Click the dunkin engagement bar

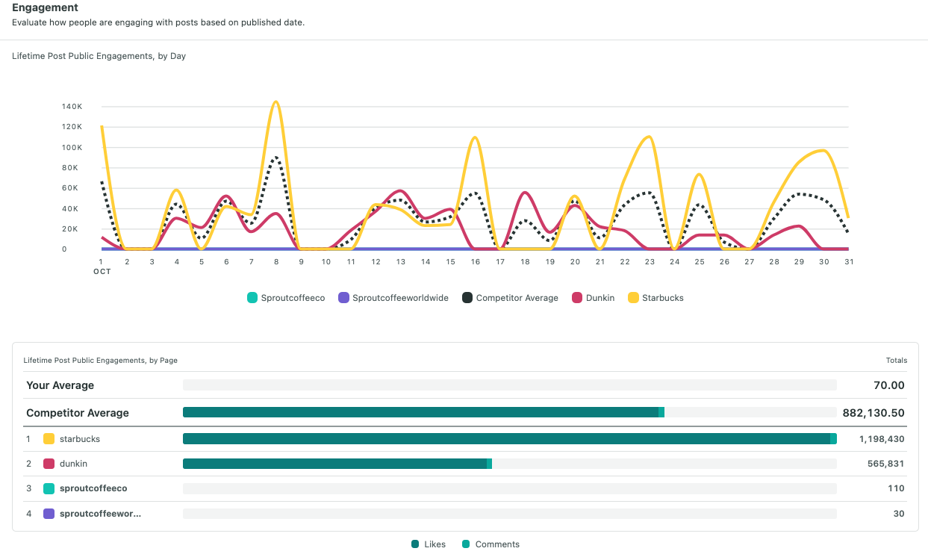[x=337, y=464]
